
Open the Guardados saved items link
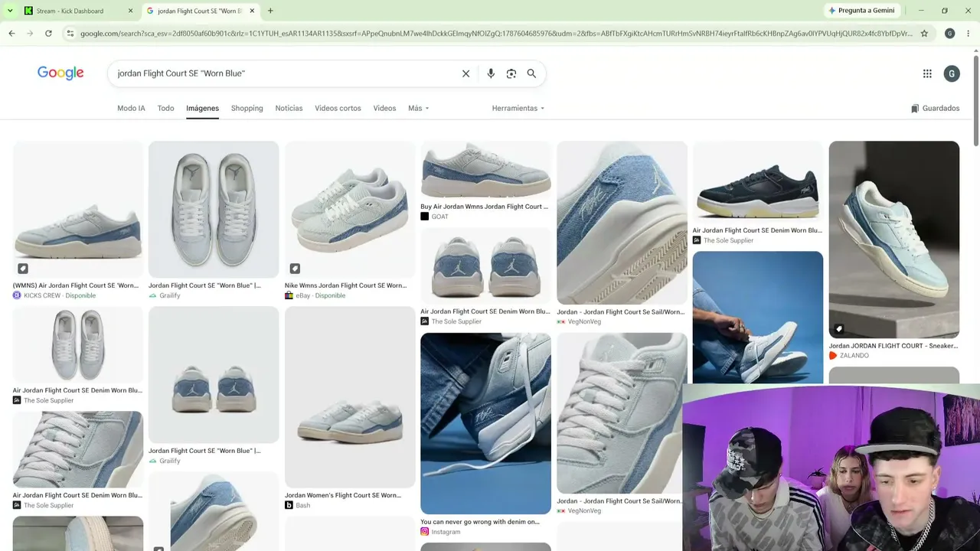935,109
